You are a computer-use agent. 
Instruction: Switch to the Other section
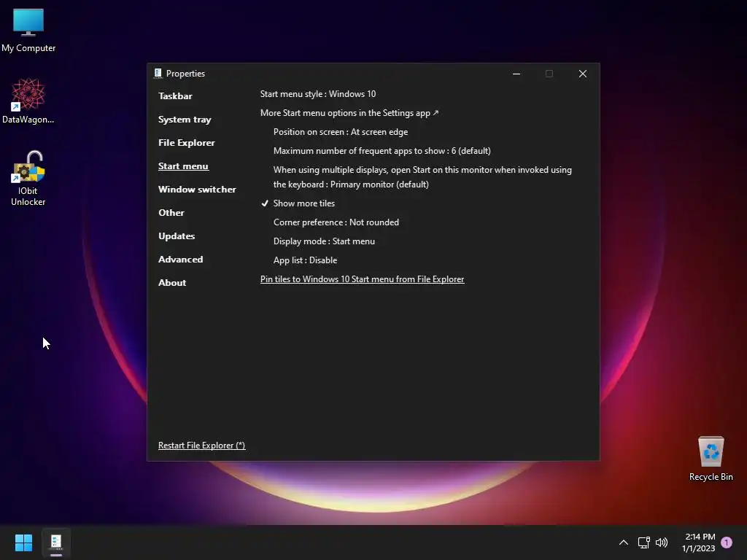click(x=171, y=213)
